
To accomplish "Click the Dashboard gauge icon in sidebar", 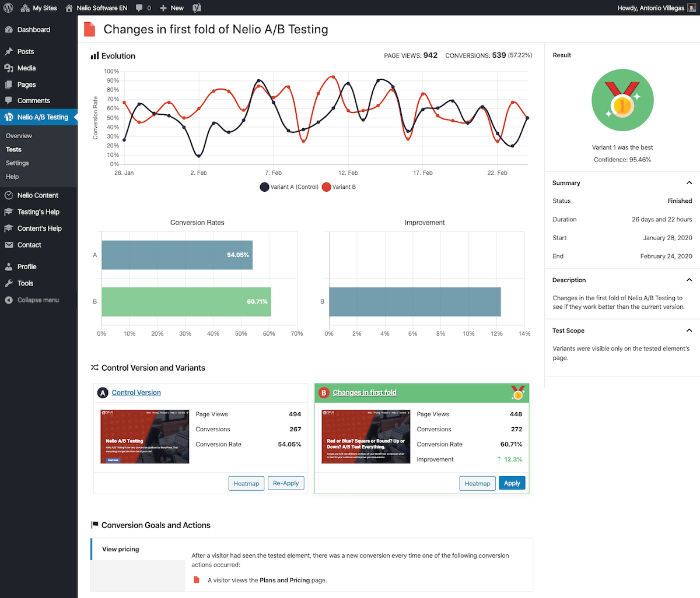I will click(x=9, y=30).
